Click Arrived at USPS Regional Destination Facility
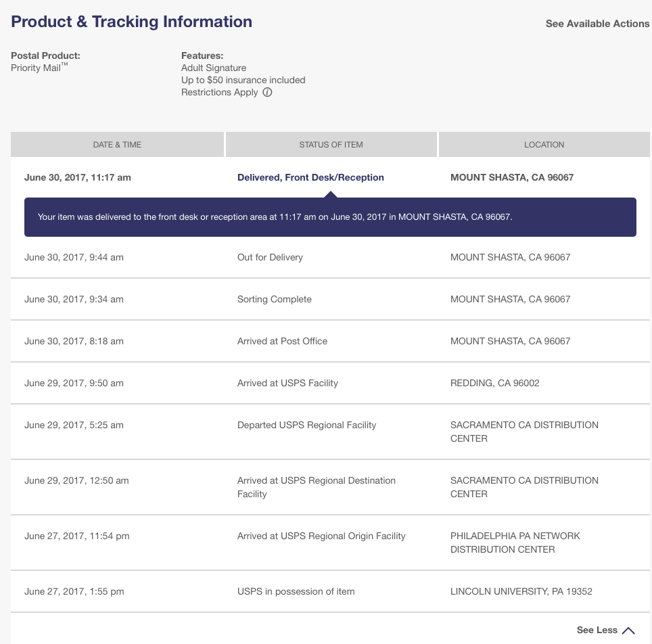This screenshot has height=644, width=652. 317,487
